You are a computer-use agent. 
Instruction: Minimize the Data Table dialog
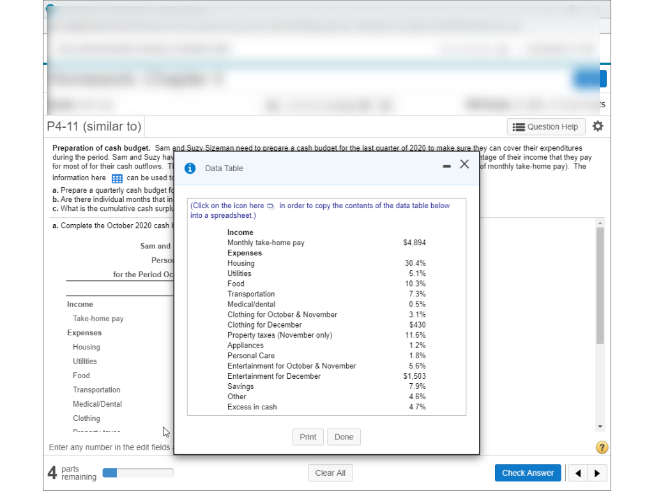447,166
